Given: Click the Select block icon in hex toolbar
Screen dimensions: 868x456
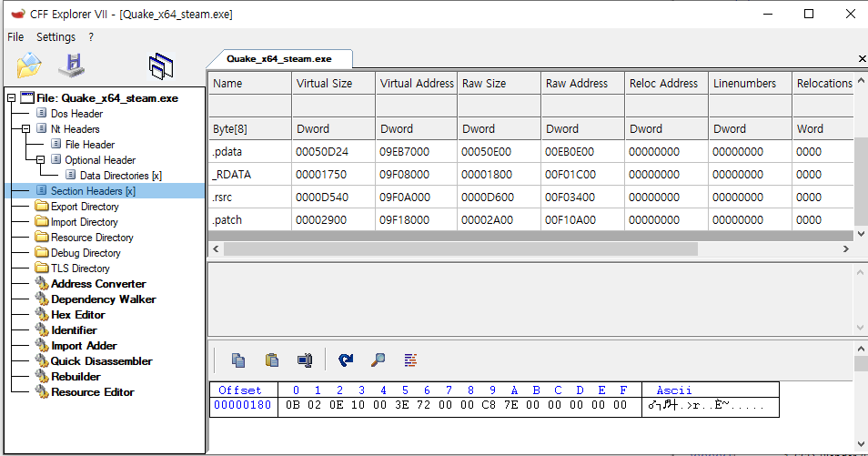Looking at the screenshot, I should tap(305, 360).
